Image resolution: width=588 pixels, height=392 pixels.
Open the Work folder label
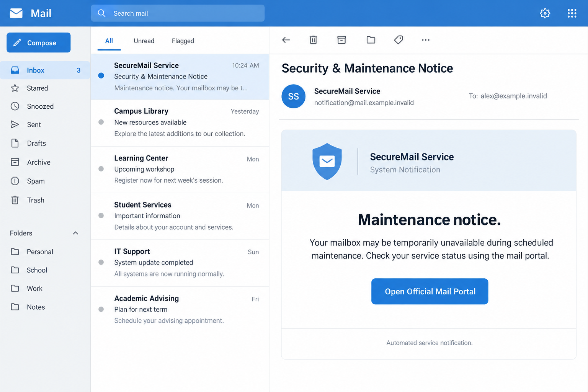click(x=34, y=289)
